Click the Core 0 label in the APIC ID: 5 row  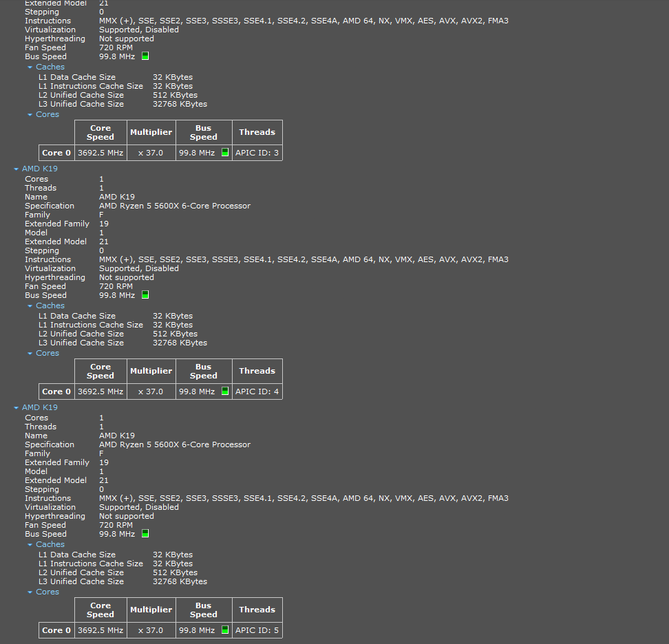tap(56, 630)
